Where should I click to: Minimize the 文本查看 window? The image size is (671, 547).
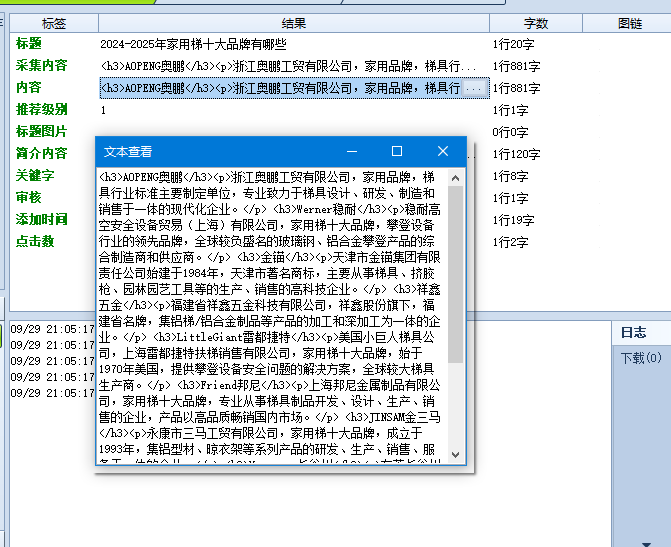tap(352, 152)
